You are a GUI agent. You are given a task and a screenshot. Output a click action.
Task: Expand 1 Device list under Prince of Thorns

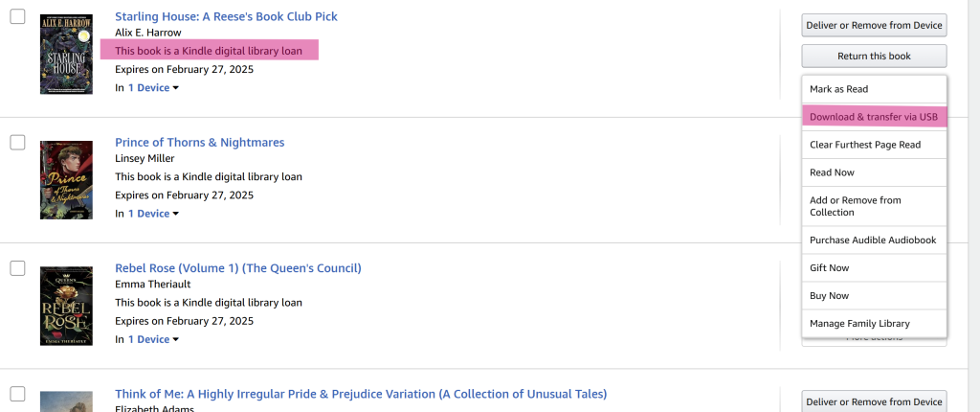coord(153,214)
